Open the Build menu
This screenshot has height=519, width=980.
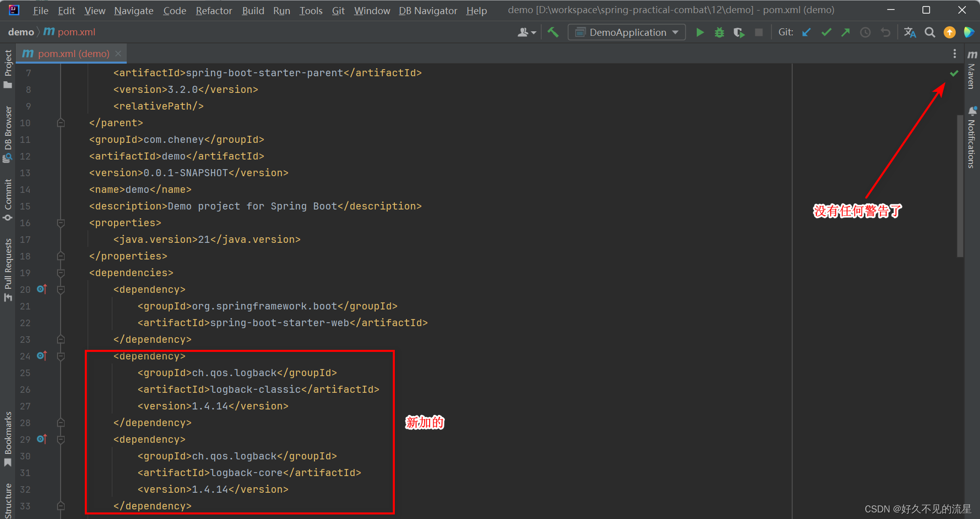point(253,11)
